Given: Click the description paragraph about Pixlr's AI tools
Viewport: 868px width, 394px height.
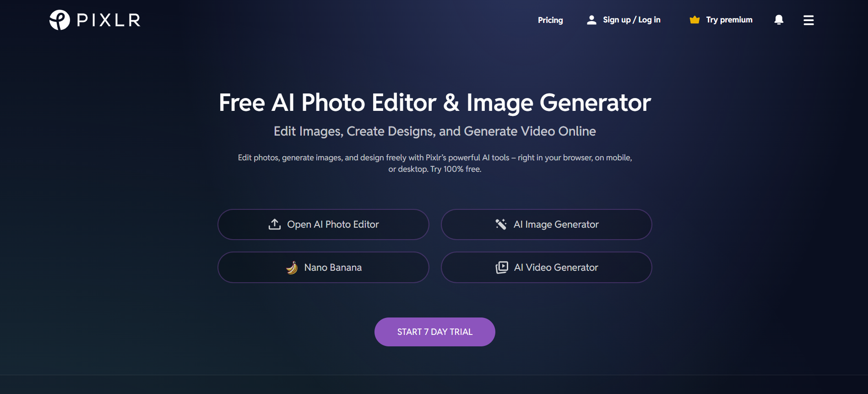Looking at the screenshot, I should click(435, 163).
